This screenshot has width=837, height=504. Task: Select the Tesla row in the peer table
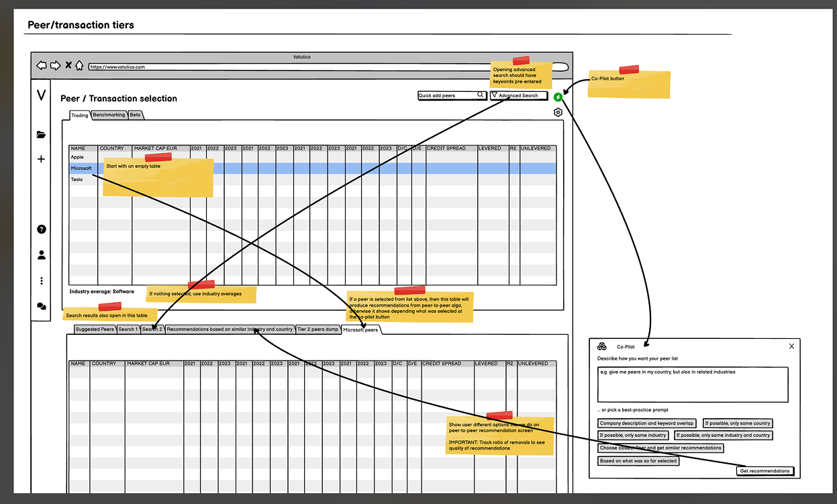pyautogui.click(x=77, y=180)
